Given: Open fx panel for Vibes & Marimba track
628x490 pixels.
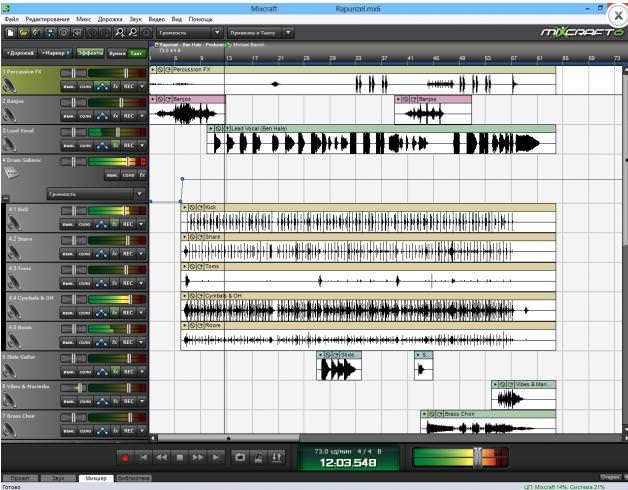Looking at the screenshot, I should click(x=115, y=401).
